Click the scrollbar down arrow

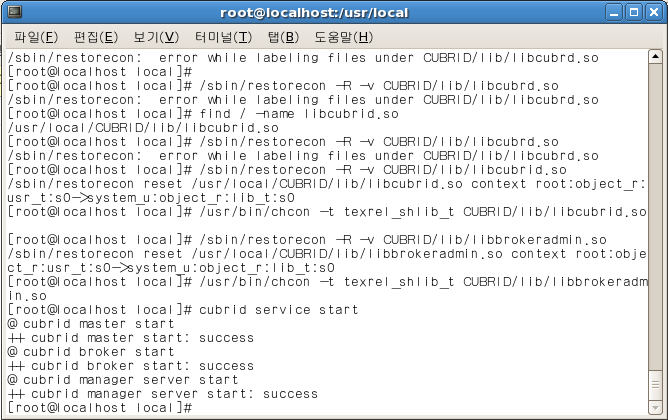655,408
